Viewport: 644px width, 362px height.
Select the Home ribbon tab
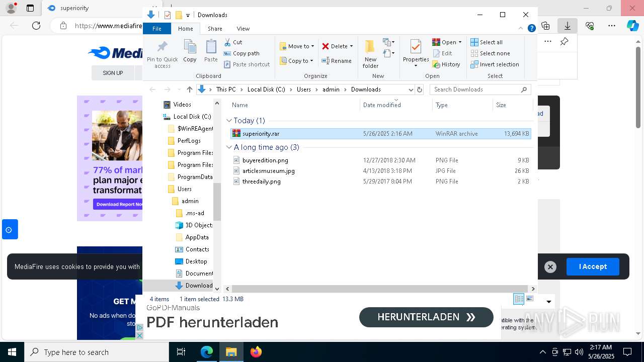click(x=185, y=29)
